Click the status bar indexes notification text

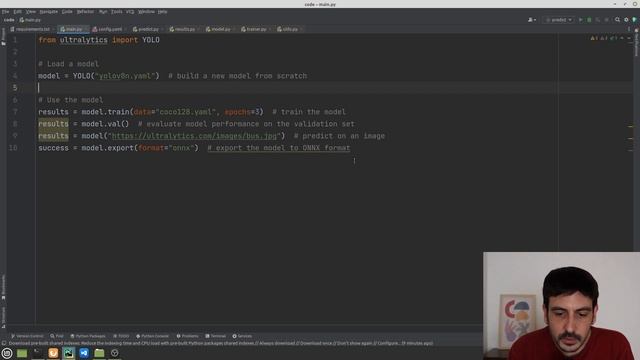(220, 343)
